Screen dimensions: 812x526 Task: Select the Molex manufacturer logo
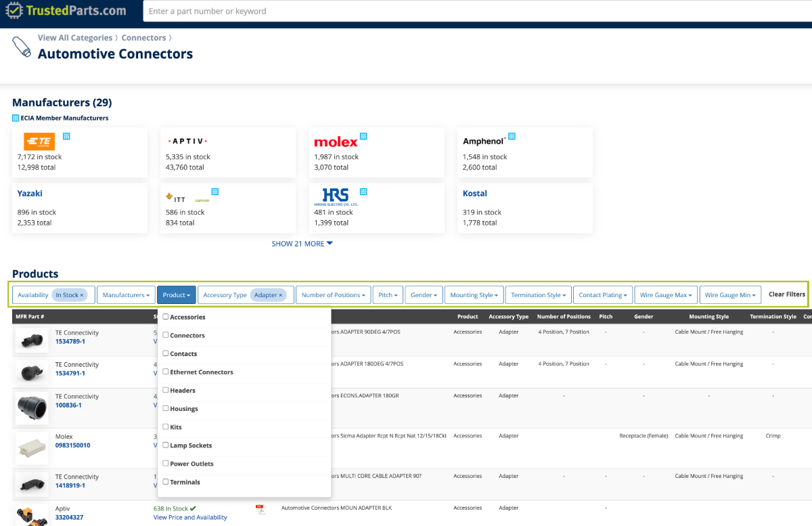click(336, 142)
